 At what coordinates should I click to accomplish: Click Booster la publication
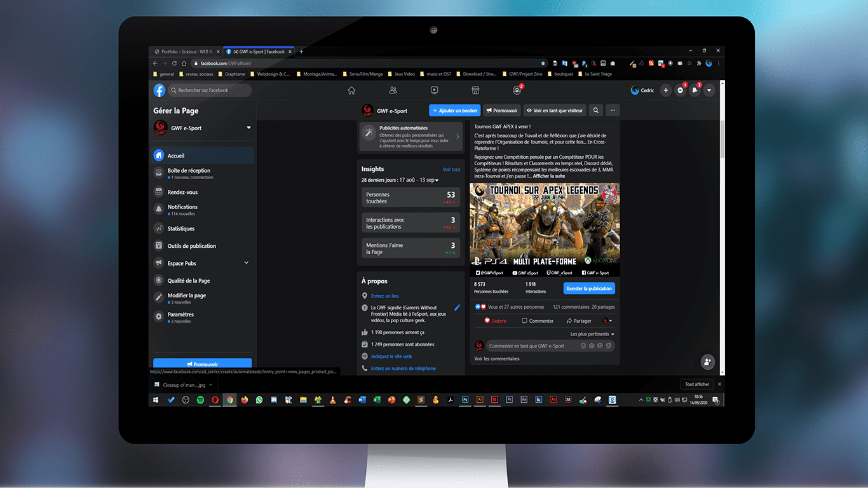pos(589,288)
